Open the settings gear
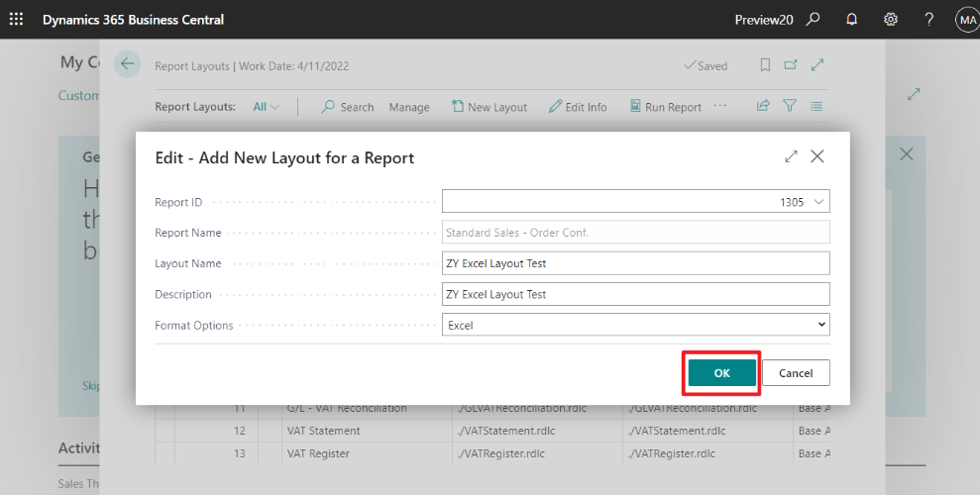980x495 pixels. [x=891, y=20]
